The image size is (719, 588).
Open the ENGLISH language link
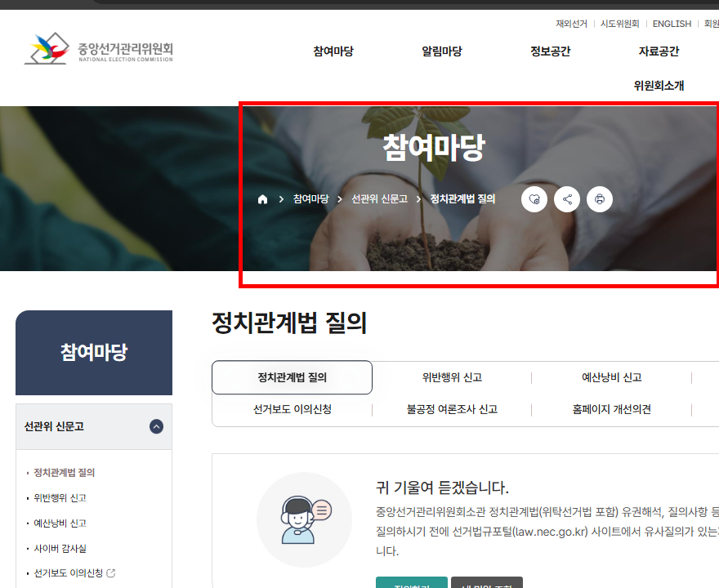point(672,24)
